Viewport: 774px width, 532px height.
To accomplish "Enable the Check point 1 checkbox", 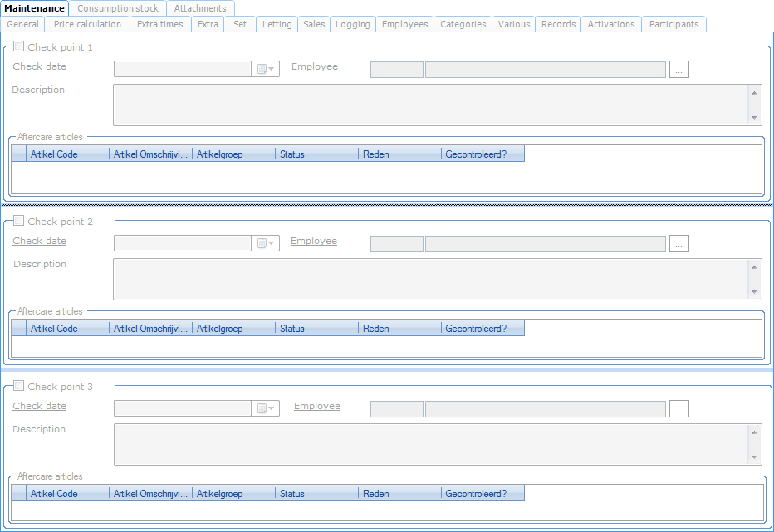I will (x=19, y=47).
